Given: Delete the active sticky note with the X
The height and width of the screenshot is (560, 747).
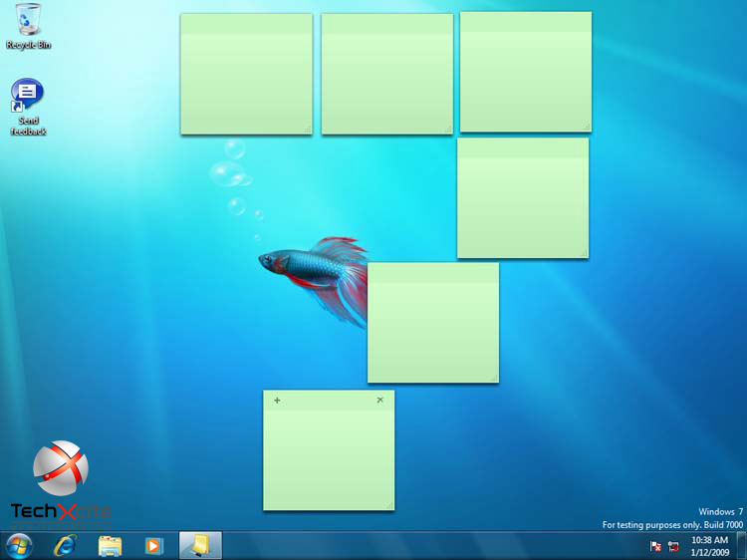Looking at the screenshot, I should click(x=379, y=400).
